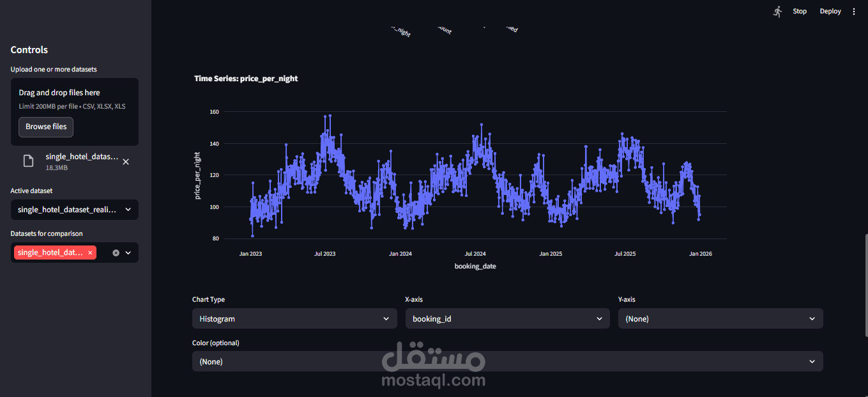Image resolution: width=868 pixels, height=397 pixels.
Task: Open the Active dataset dropdown
Action: (x=75, y=210)
